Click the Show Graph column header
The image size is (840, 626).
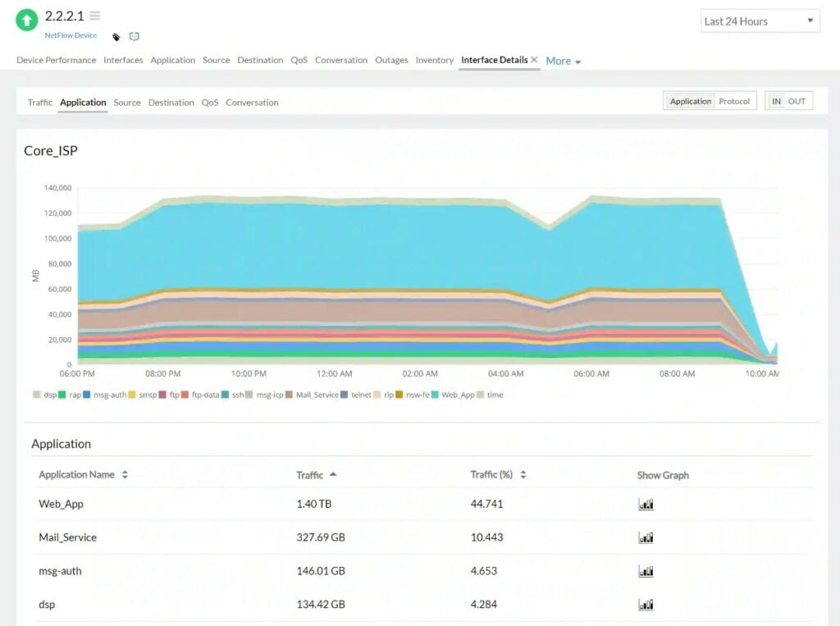pos(663,475)
